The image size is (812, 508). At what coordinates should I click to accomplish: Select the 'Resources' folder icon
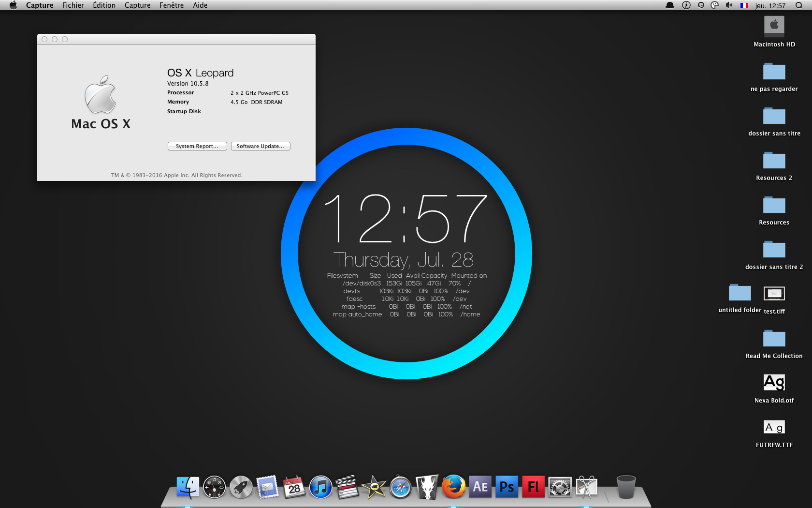click(x=774, y=205)
